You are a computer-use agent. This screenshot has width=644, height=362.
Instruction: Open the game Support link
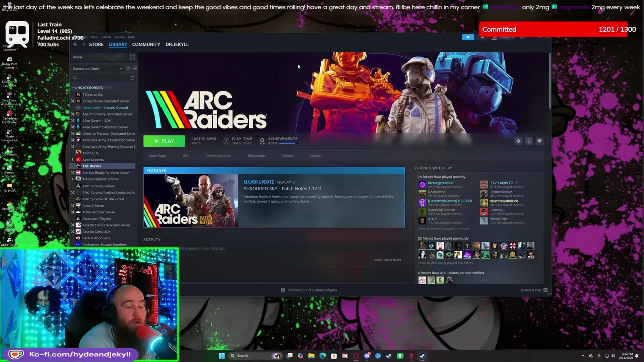(315, 156)
